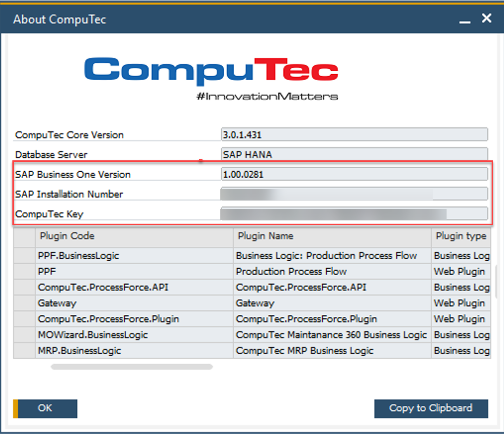The width and height of the screenshot is (504, 434).
Task: Select the CompuTec Core Version field
Action: [x=354, y=135]
